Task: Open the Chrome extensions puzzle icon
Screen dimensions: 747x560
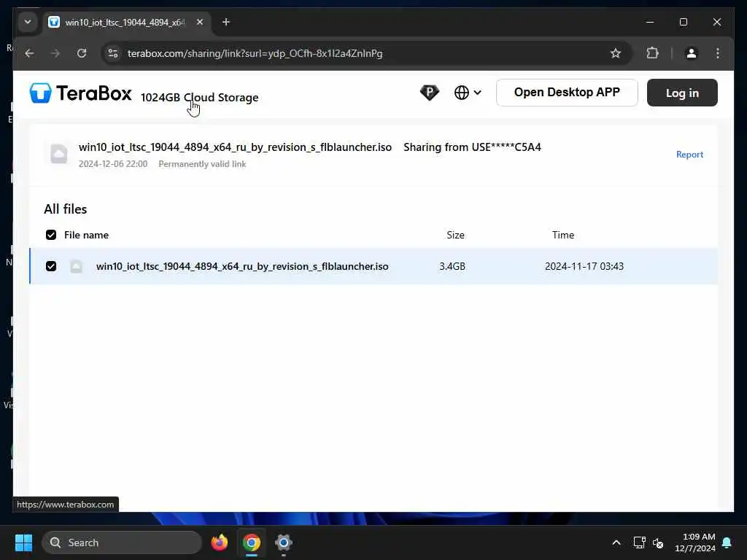Action: pyautogui.click(x=653, y=53)
